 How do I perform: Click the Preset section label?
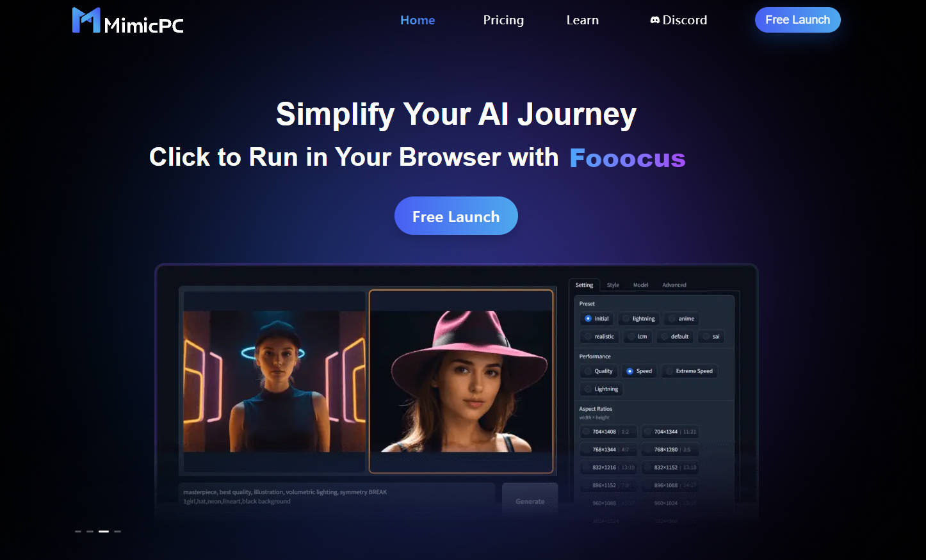(x=587, y=304)
